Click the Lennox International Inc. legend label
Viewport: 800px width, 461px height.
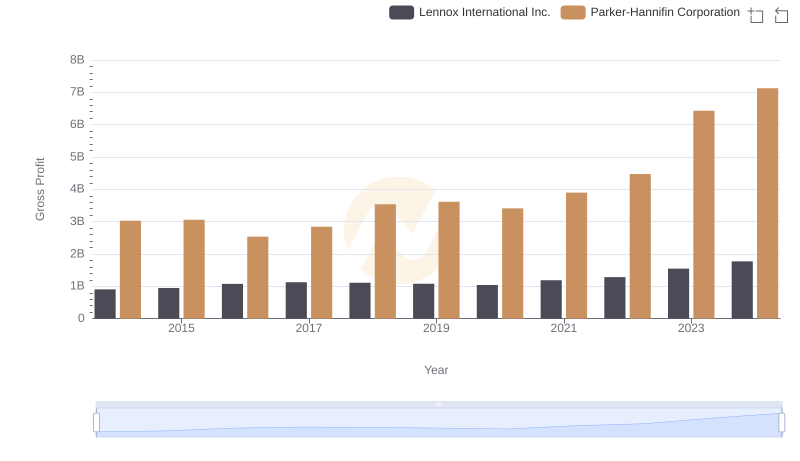pyautogui.click(x=484, y=12)
